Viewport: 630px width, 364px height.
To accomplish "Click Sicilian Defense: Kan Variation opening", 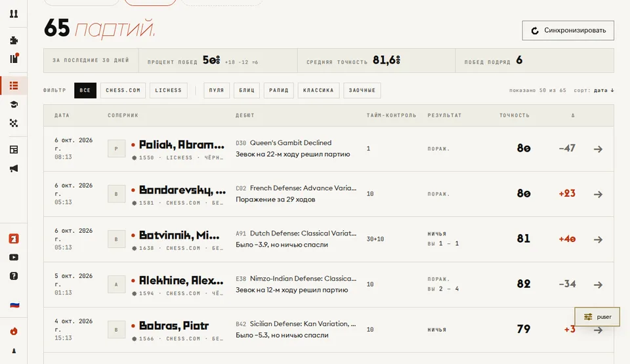I will tap(303, 324).
